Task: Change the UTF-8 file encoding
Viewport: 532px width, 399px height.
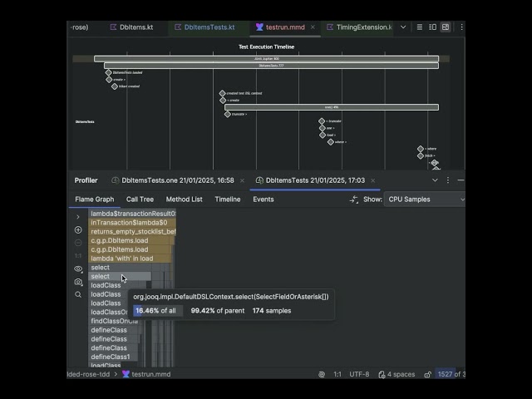Action: (359, 374)
